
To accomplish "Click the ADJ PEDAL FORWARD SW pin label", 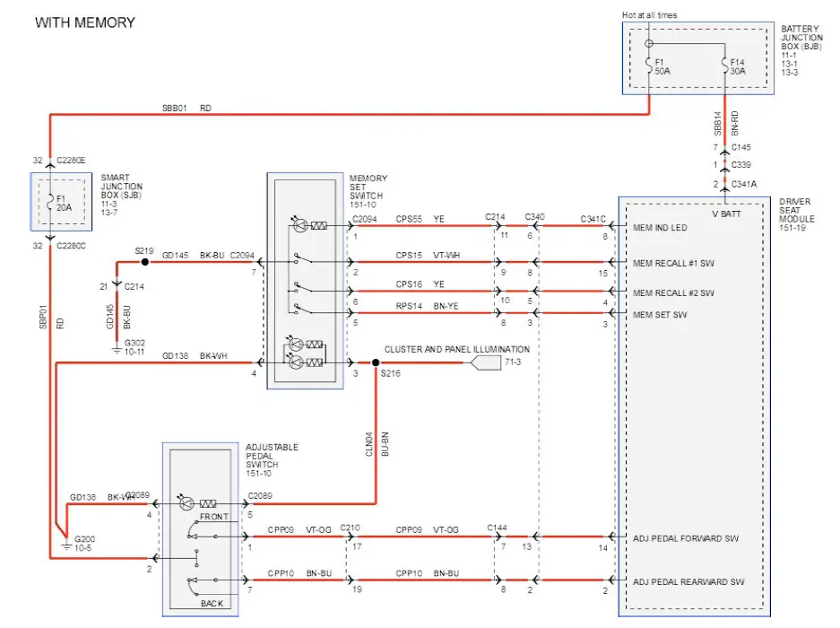I will click(685, 538).
